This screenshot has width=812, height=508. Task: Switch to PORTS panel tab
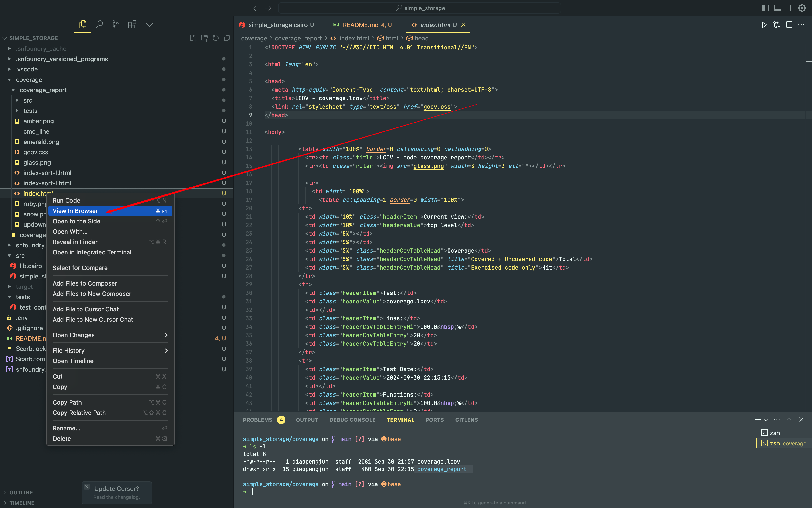[434, 420]
